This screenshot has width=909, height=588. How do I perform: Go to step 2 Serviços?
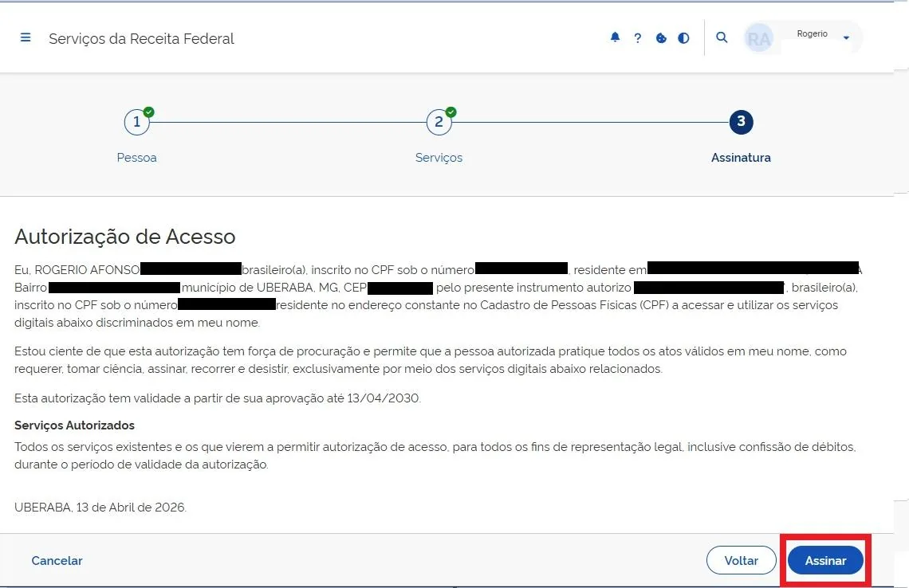coord(439,122)
